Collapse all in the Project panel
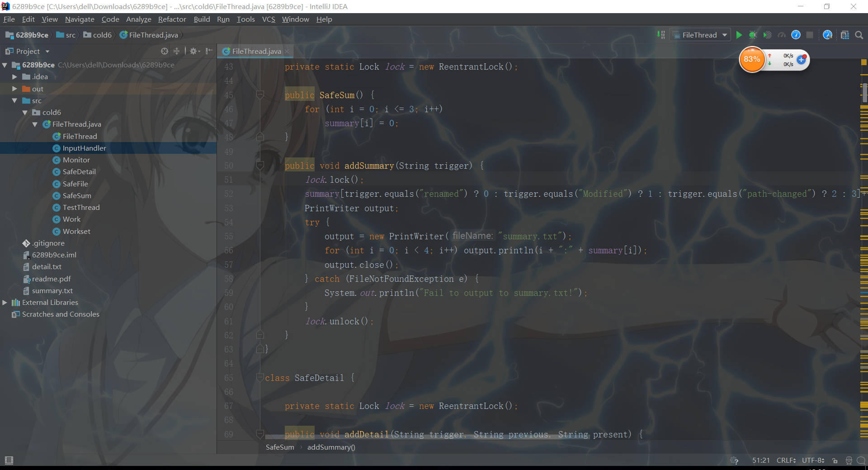868x470 pixels. [x=176, y=51]
